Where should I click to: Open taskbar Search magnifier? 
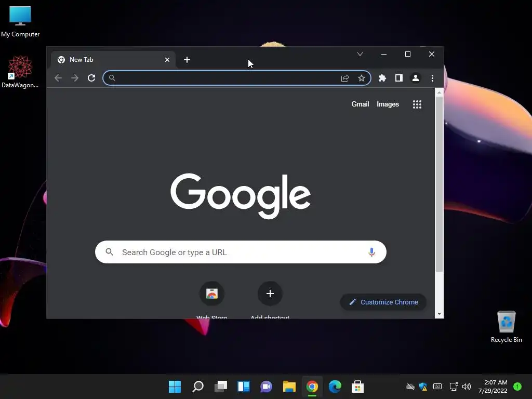coord(198,387)
